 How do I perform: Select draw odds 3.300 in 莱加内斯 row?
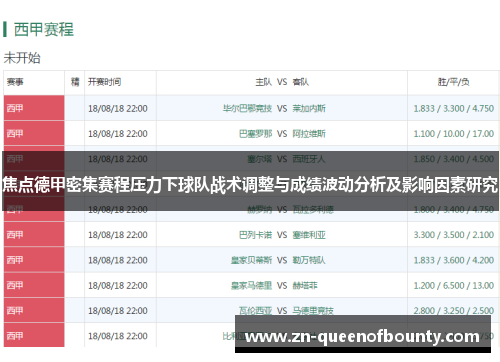point(453,108)
